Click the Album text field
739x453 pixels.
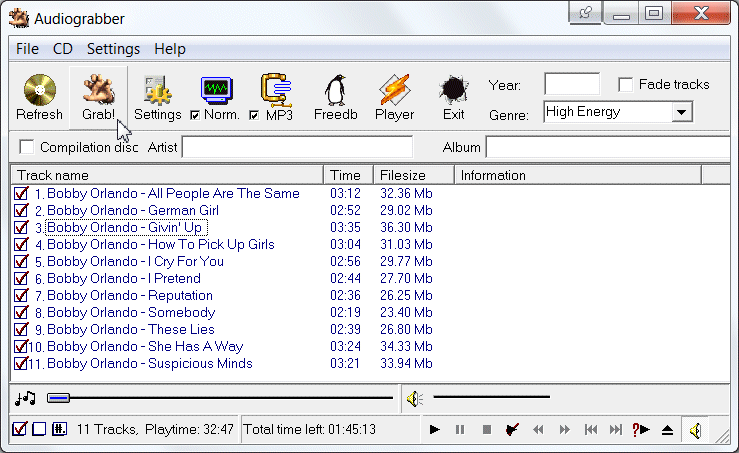coord(608,148)
